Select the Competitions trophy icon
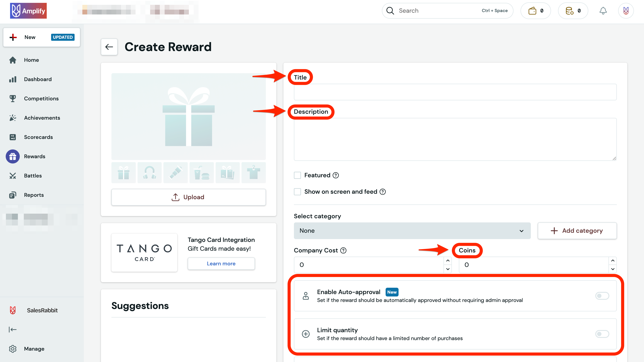Viewport: 644px width, 362px height. click(13, 98)
